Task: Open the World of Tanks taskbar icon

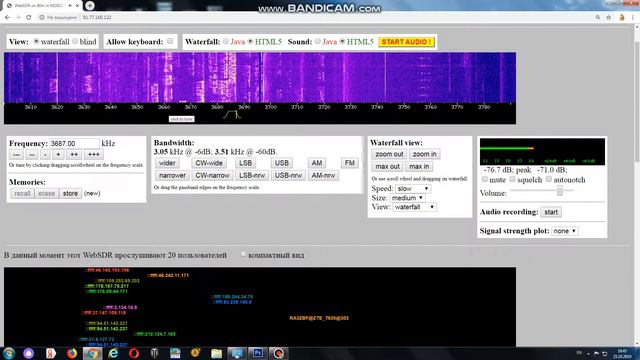Action: tap(155, 353)
